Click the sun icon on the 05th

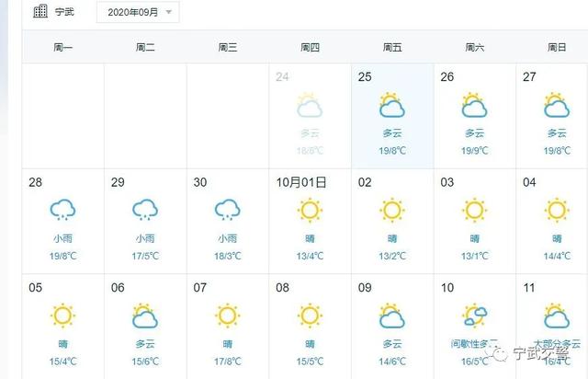point(62,316)
